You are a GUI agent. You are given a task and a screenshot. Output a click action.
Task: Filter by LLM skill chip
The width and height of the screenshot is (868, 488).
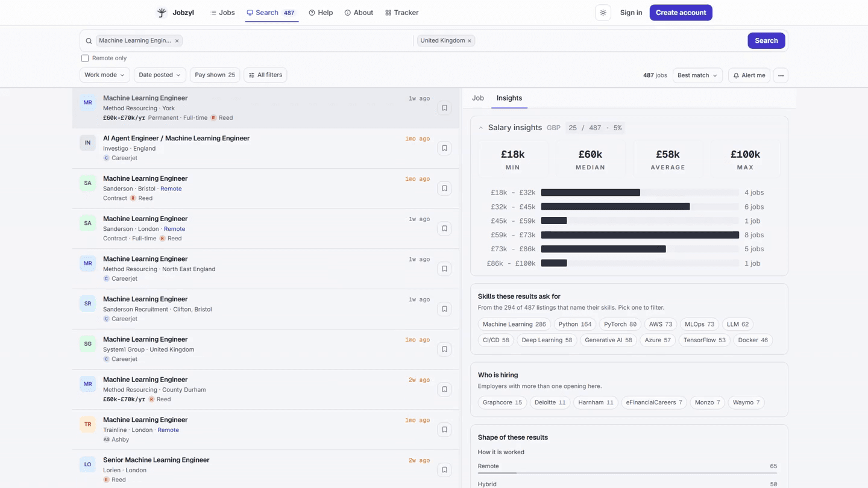737,324
